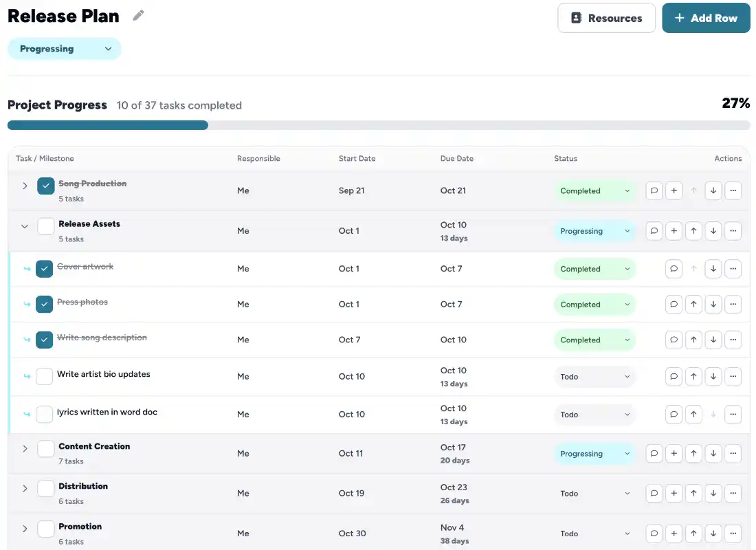756x550 pixels.
Task: Move Promotion row up
Action: tap(693, 533)
